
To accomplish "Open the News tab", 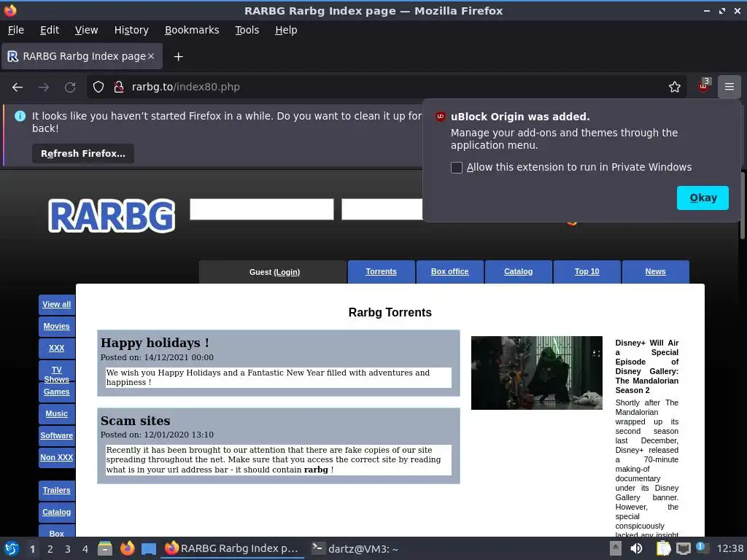I will click(x=656, y=271).
